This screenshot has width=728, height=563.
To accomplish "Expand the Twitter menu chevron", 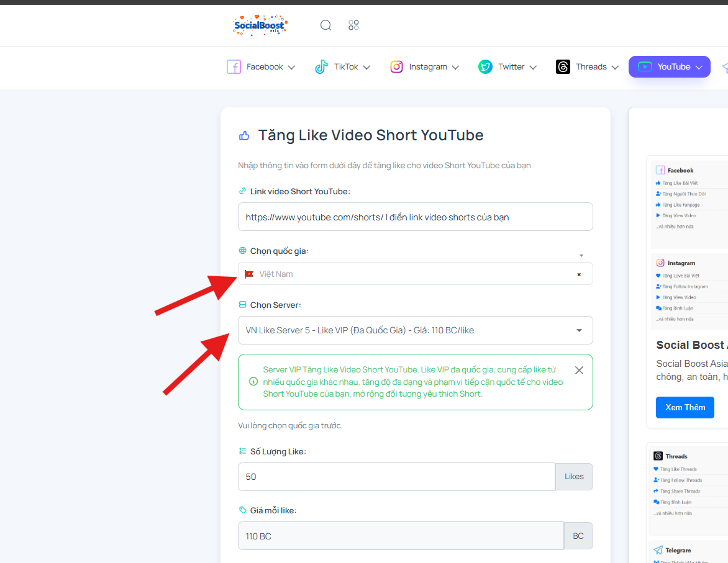I will (x=533, y=67).
